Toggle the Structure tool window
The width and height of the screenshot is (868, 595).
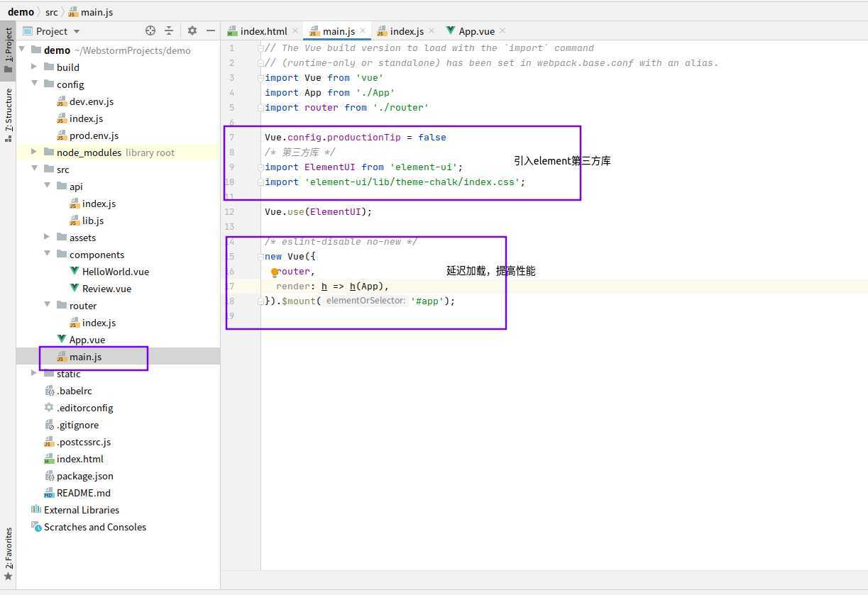[8, 114]
